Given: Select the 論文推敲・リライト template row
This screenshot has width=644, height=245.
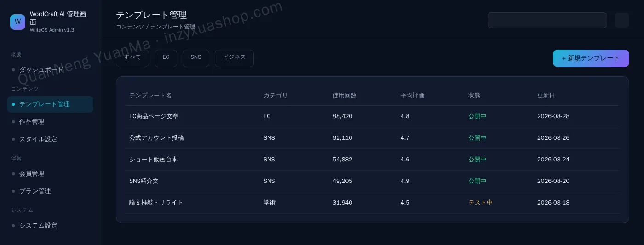Looking at the screenshot, I should coord(373,203).
